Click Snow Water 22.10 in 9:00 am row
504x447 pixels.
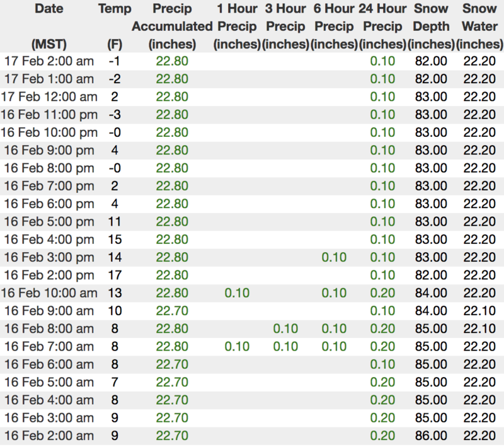coord(479,311)
